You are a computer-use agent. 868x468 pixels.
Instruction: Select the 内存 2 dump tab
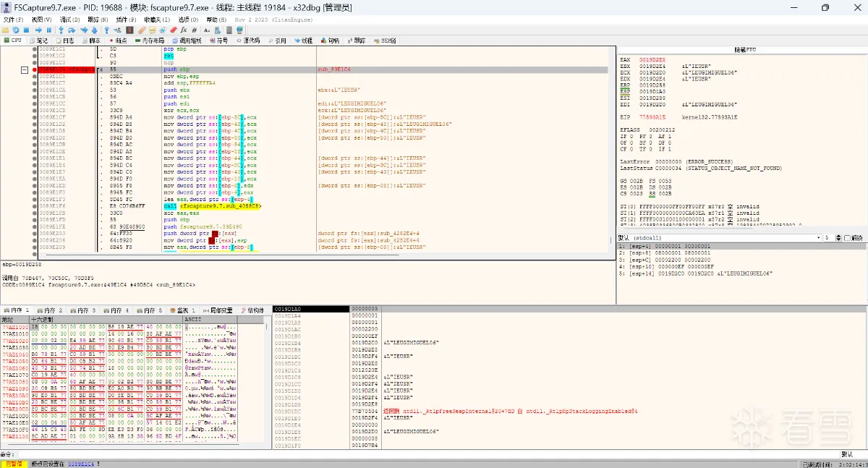[x=51, y=310]
